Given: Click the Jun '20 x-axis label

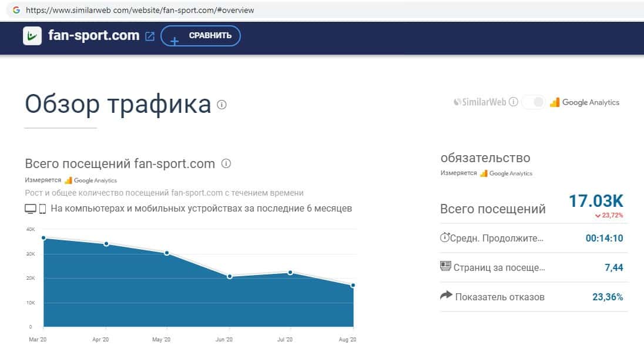Looking at the screenshot, I should pos(224,340).
